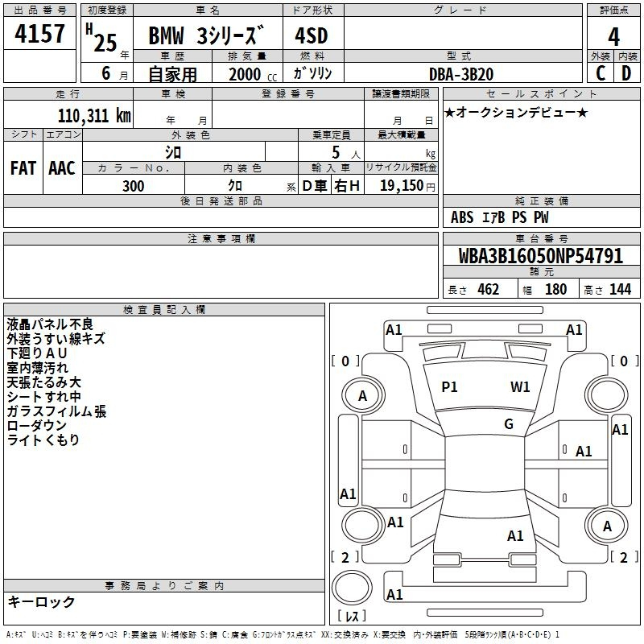
Task: Click the chassis number WBA3B16050NP54791
Action: pyautogui.click(x=540, y=257)
